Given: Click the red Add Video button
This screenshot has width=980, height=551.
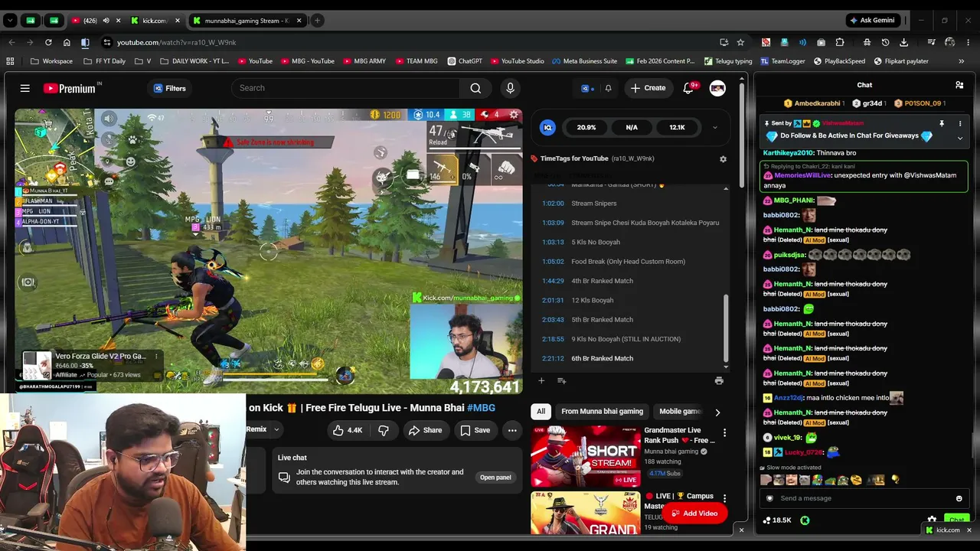Looking at the screenshot, I should click(x=694, y=514).
